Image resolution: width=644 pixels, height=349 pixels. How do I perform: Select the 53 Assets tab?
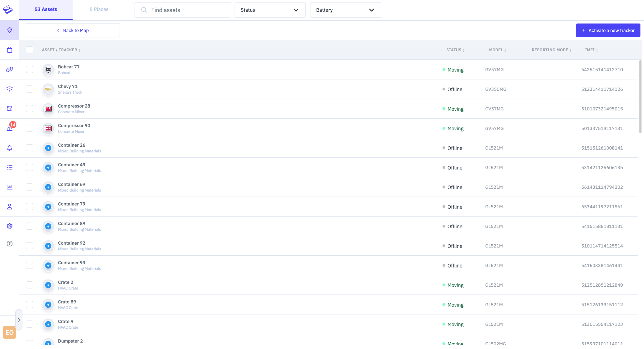point(46,10)
